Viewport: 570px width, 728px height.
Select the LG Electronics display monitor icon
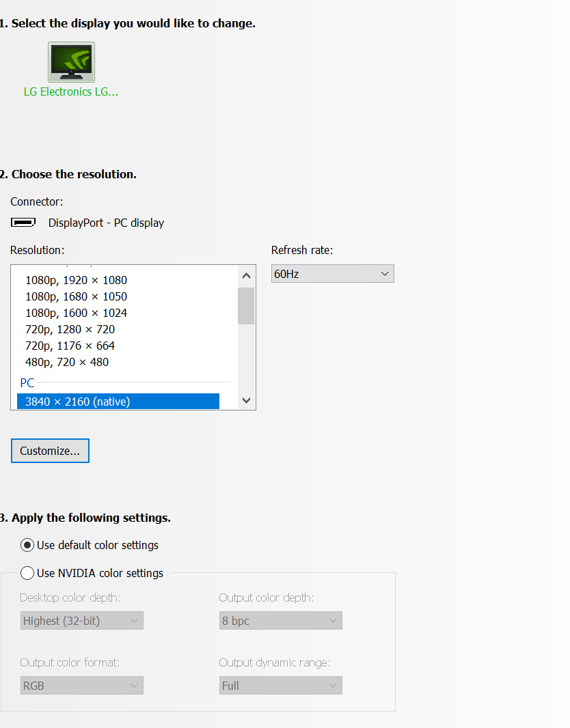click(x=72, y=62)
